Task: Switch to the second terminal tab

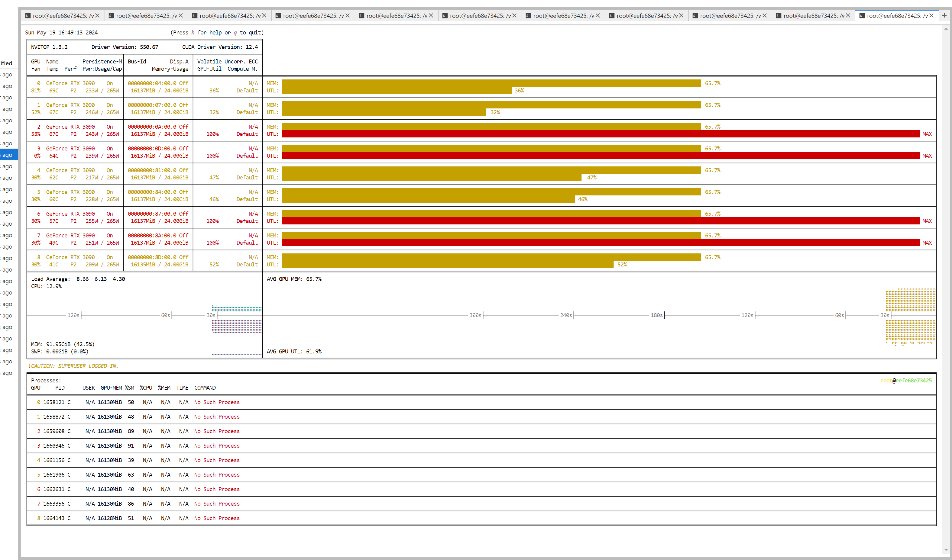Action: click(146, 16)
